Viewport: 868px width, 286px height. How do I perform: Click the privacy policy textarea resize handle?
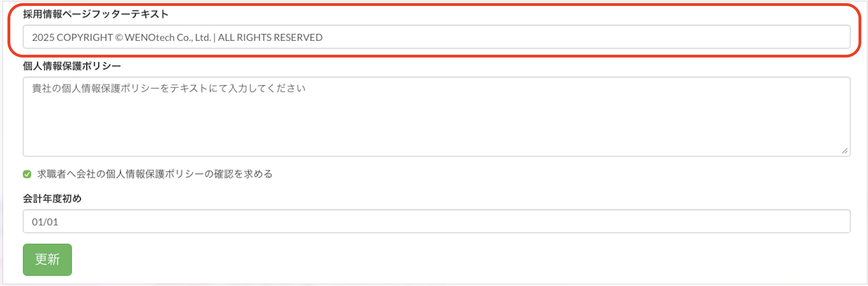844,151
